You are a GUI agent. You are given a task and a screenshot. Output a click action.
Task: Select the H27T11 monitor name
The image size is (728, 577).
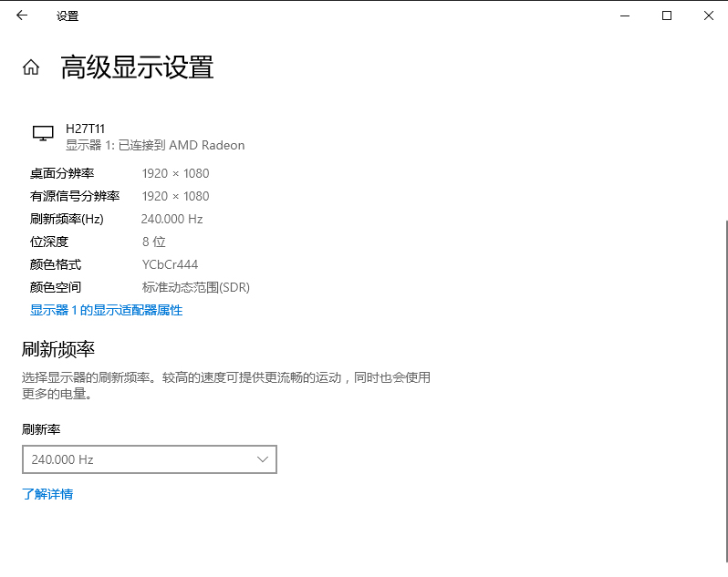tap(86, 129)
